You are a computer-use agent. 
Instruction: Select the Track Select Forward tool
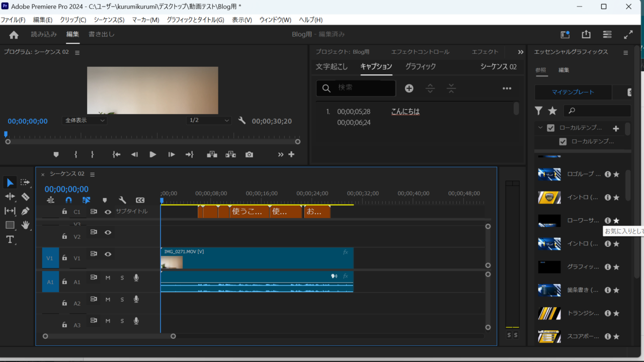[25, 182]
